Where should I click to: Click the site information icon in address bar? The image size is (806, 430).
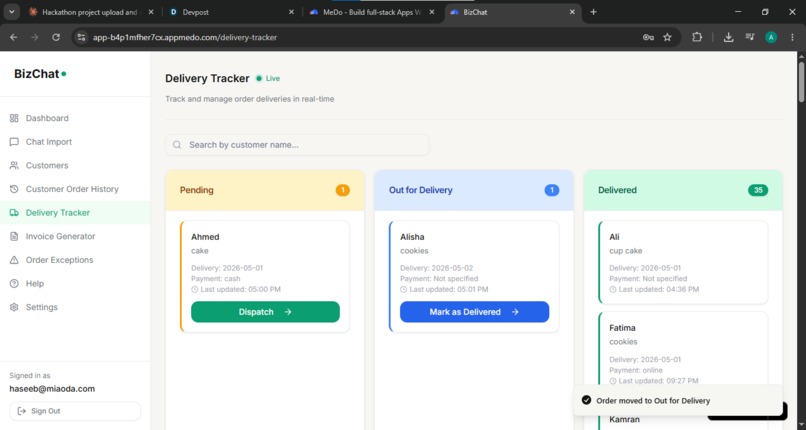pos(81,37)
